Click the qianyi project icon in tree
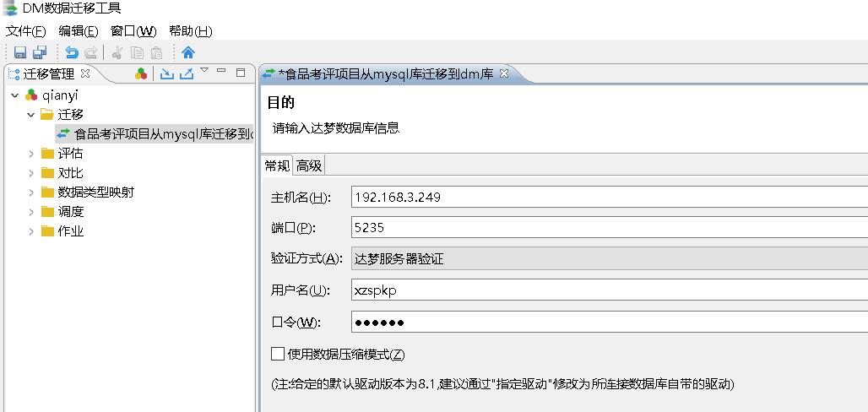The height and width of the screenshot is (412, 868). pos(31,95)
